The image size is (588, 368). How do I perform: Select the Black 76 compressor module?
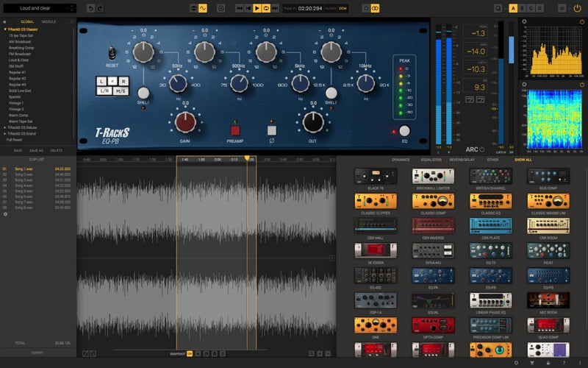click(x=371, y=177)
